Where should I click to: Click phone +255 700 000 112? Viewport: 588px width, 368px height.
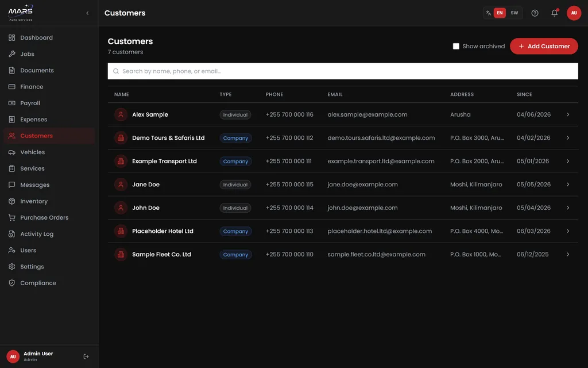(289, 138)
